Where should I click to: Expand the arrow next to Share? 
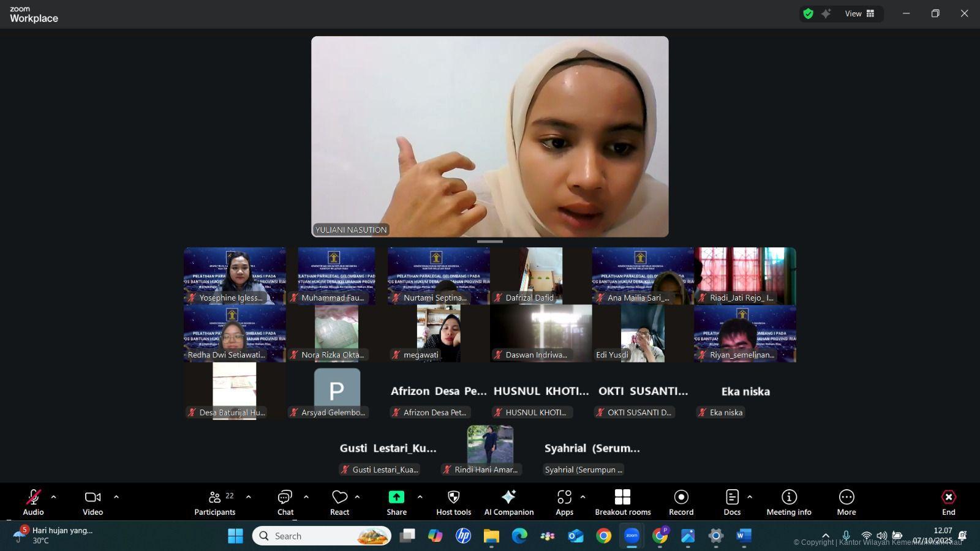(420, 497)
